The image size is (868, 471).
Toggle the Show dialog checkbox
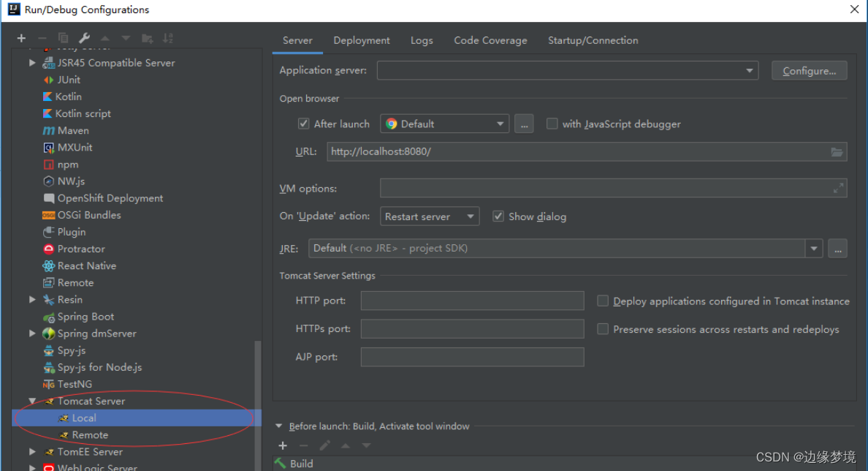(x=498, y=216)
